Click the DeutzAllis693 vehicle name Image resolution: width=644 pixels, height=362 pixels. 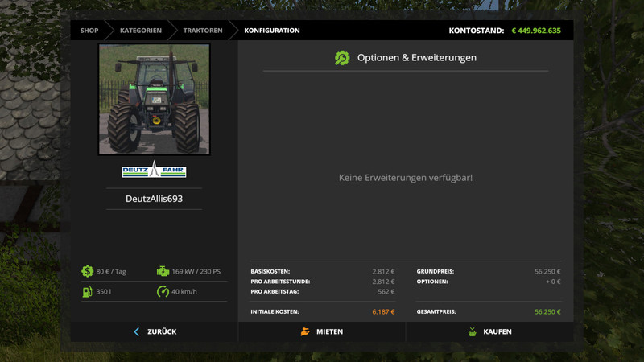[x=154, y=199]
